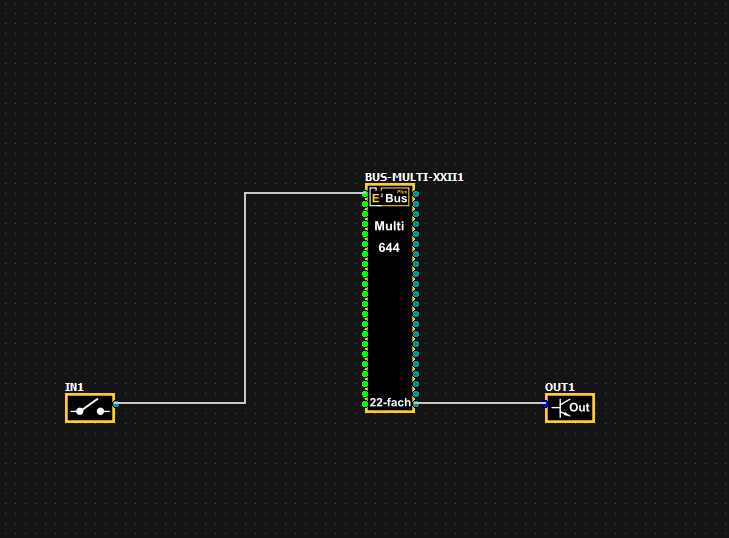
Task: Click the "22-fach" text on the module
Action: click(x=390, y=403)
